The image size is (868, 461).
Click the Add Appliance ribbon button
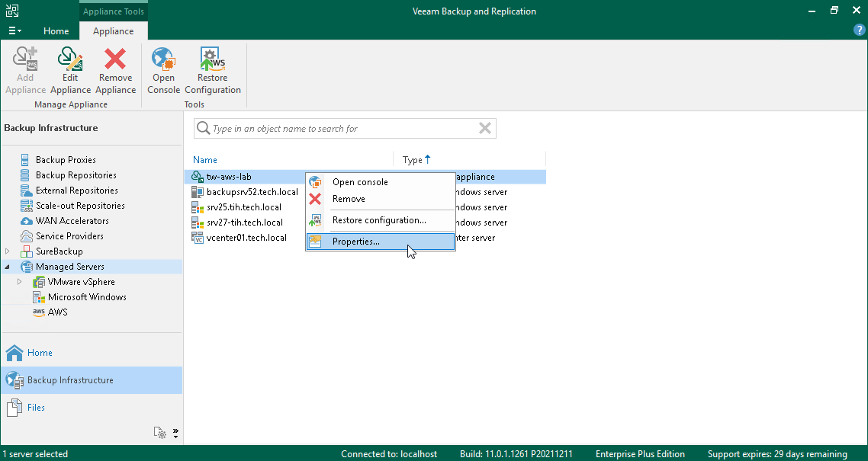(x=25, y=71)
